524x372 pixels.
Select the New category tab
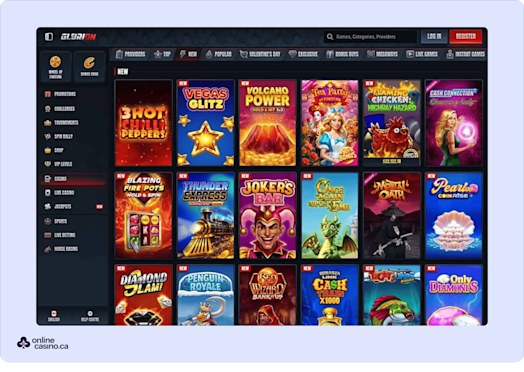click(x=188, y=54)
